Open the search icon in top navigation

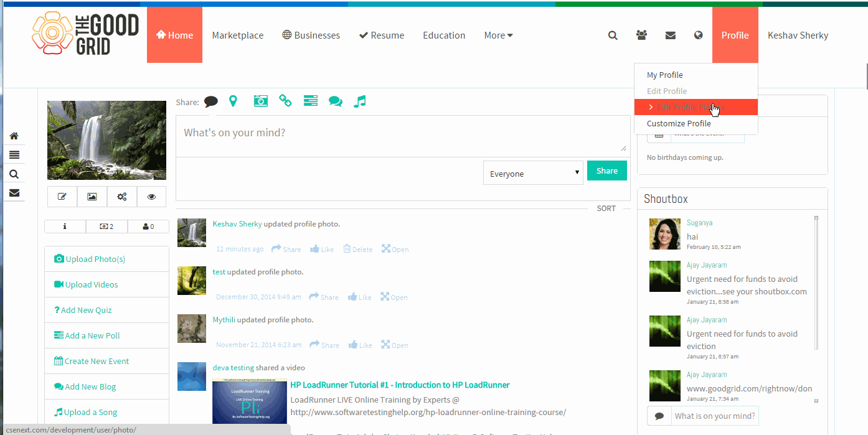[613, 35]
